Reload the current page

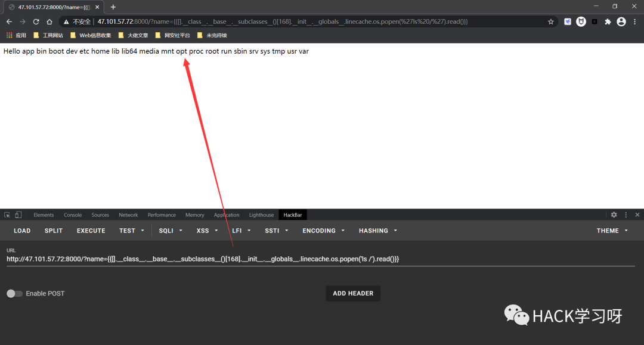(36, 21)
